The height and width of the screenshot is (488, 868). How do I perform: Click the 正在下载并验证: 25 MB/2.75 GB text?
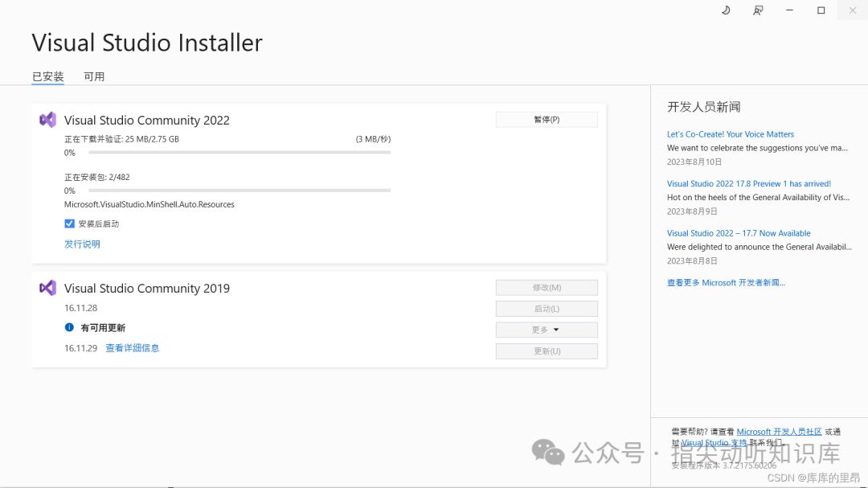(x=122, y=139)
